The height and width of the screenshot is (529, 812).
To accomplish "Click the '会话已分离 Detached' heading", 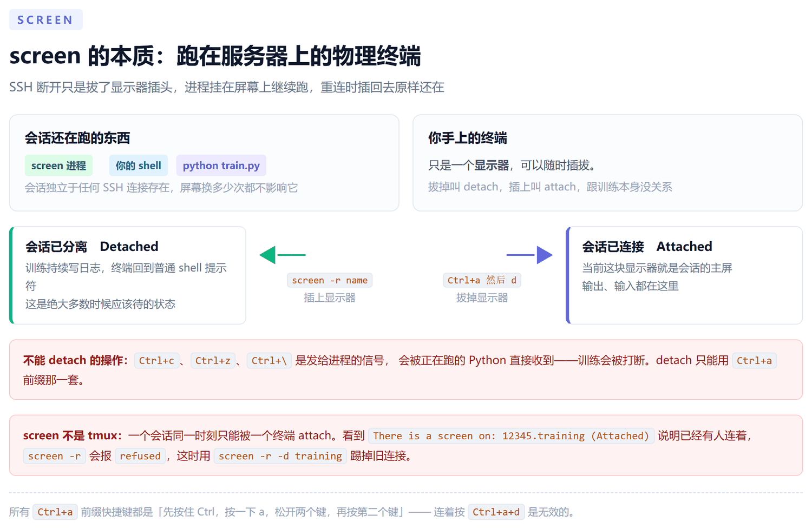I will tap(92, 247).
